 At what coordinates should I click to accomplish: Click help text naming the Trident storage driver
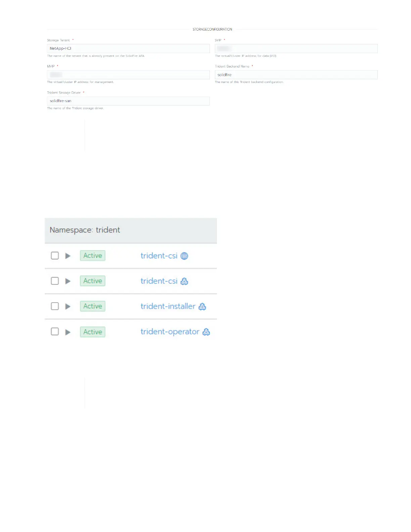75,108
